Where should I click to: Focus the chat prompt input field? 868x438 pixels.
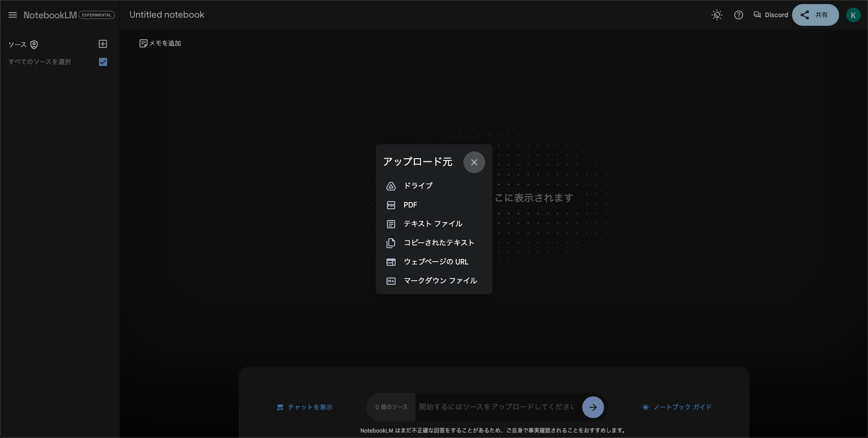coord(497,407)
